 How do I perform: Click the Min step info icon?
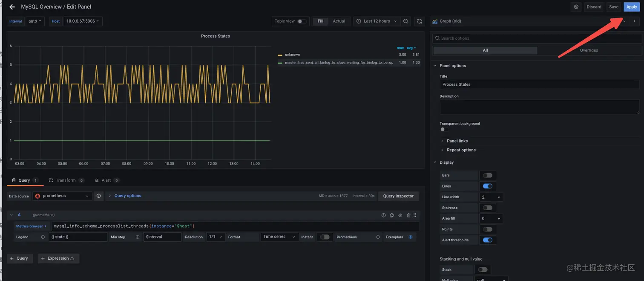pyautogui.click(x=138, y=237)
